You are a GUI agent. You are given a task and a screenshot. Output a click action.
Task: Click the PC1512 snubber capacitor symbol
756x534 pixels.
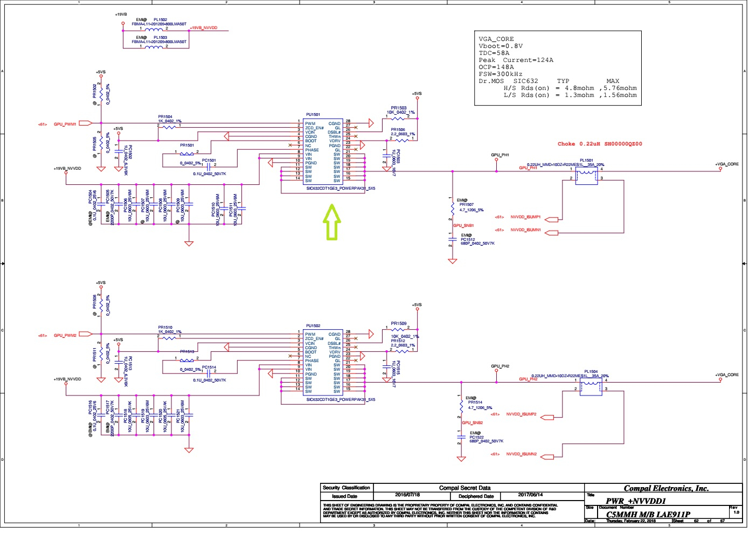452,239
